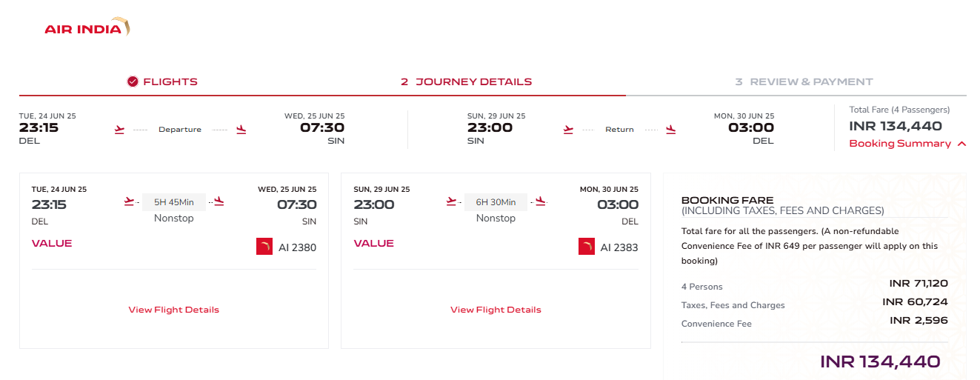Click the takeoff plane icon in Departure summary
Viewport: 980px width, 380px height.
tap(120, 130)
